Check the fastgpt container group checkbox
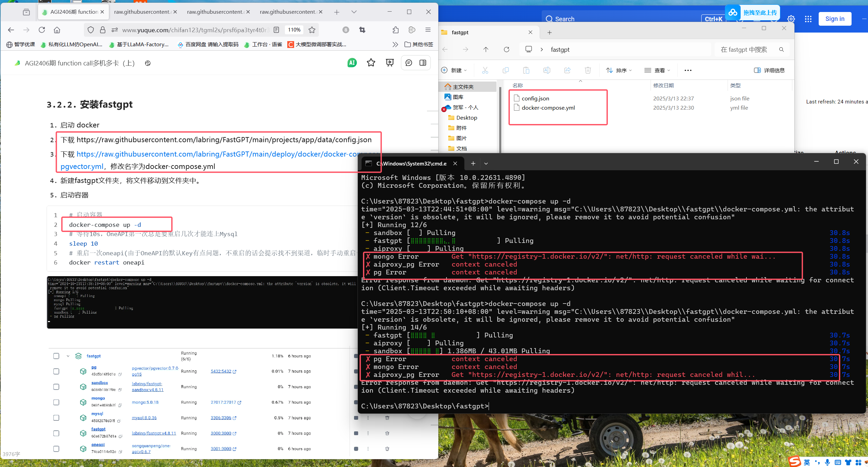The height and width of the screenshot is (467, 868). 56,356
